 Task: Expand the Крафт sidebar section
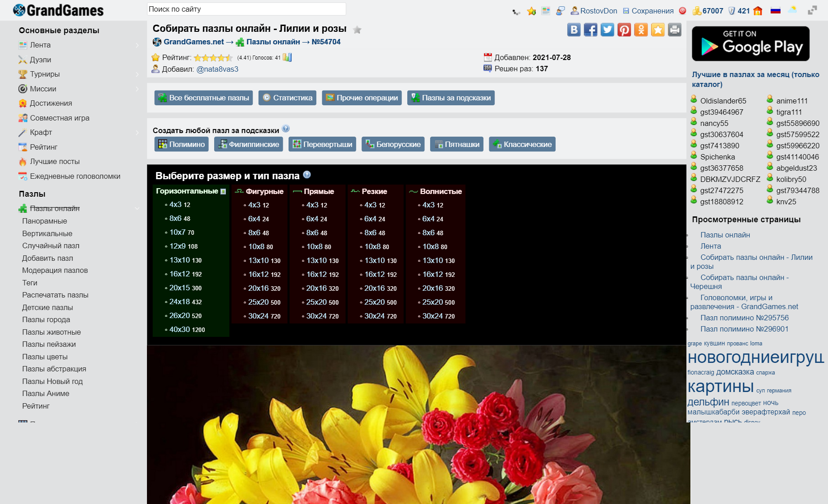pos(137,133)
